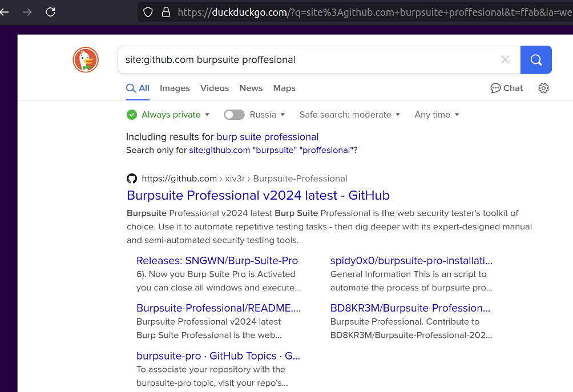Click the Always private green checkmark
This screenshot has height=392, width=573.
(x=132, y=114)
